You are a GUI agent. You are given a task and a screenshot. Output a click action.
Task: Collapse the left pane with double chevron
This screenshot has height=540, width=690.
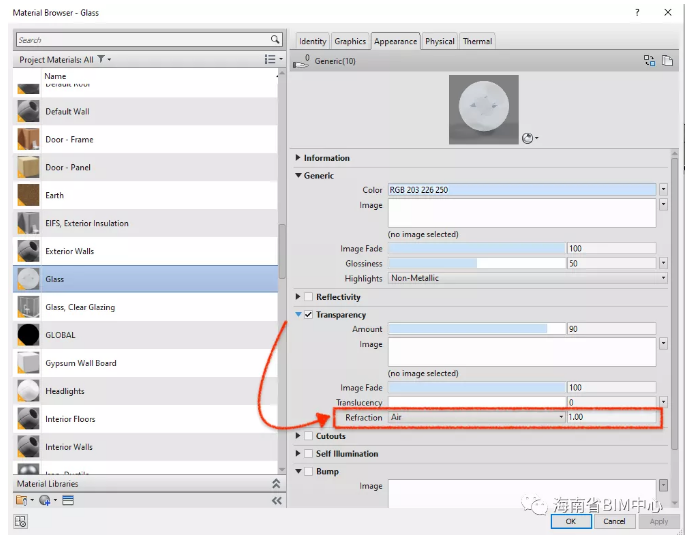point(277,500)
